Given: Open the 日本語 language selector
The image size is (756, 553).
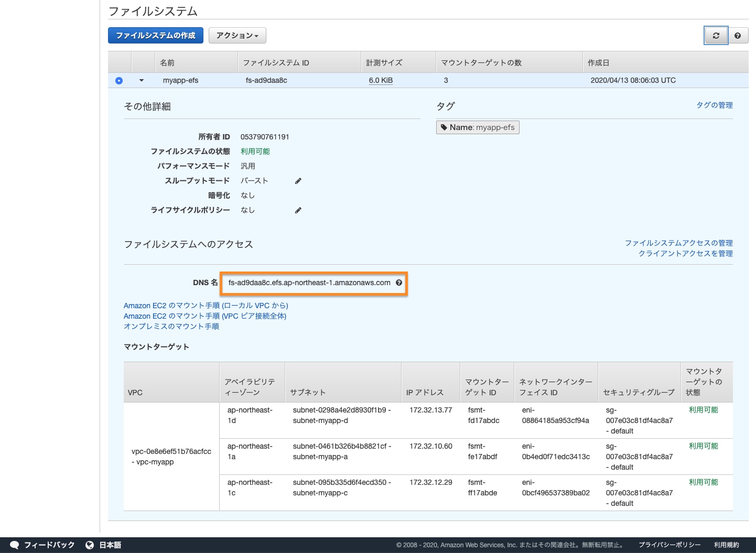Looking at the screenshot, I should (x=110, y=545).
